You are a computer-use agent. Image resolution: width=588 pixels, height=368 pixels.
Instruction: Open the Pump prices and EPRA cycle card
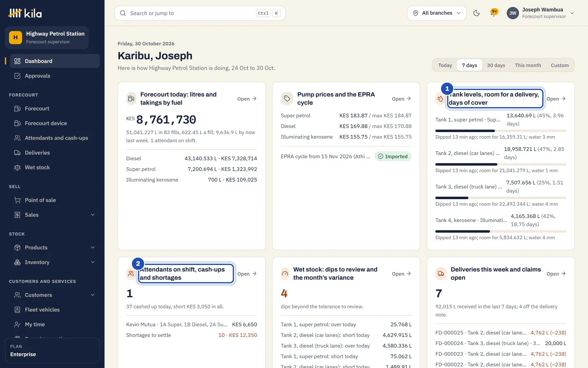tap(401, 99)
